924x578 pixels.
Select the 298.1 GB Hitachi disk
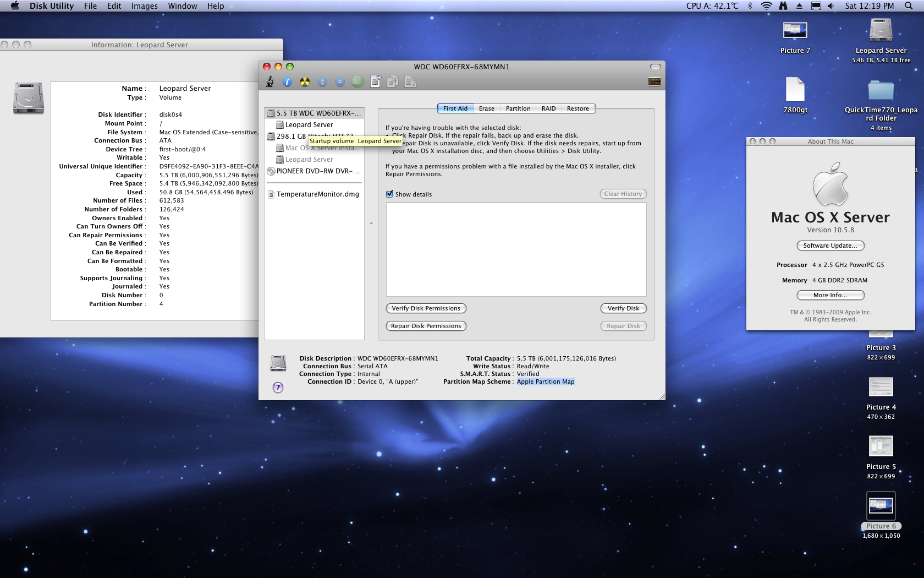(314, 136)
